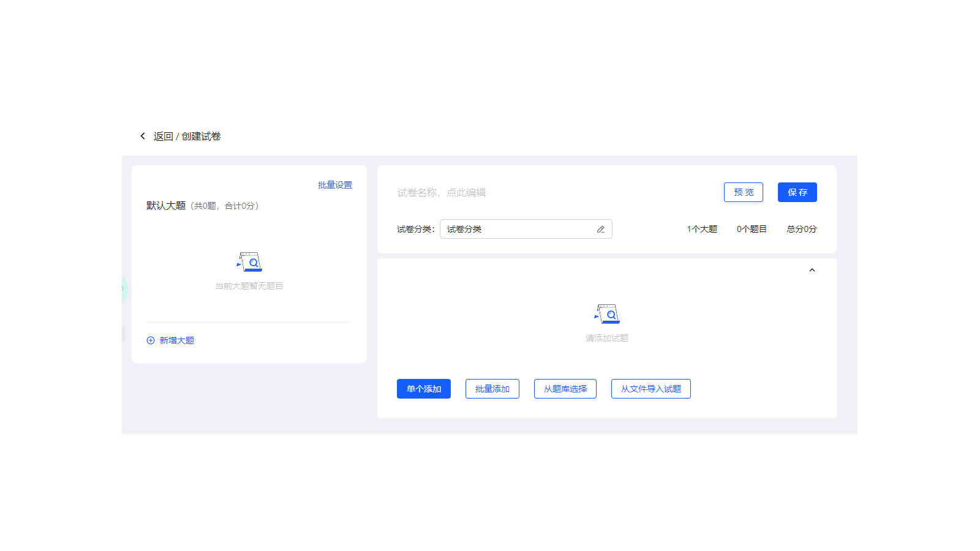Click the empty-state search illustration in 默认大题 panel
Image resolution: width=980 pixels, height=551 pixels.
click(249, 262)
